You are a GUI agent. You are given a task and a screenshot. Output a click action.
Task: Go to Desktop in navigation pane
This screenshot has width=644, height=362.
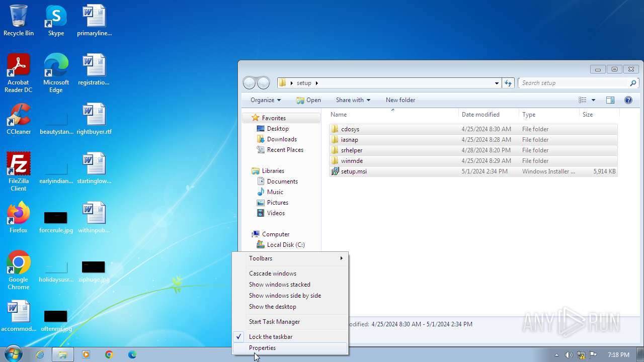point(277,129)
